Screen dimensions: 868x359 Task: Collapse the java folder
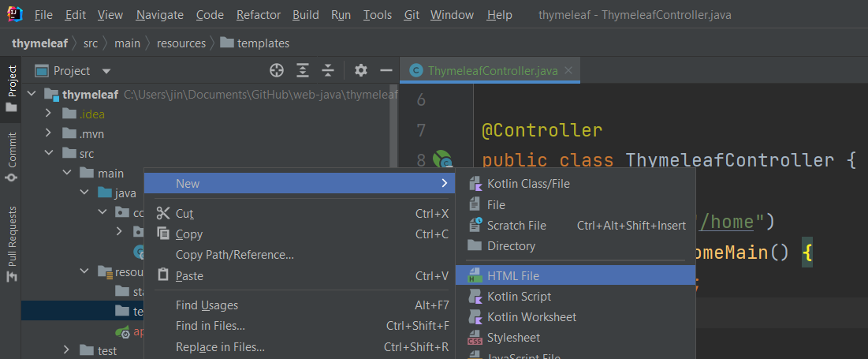(84, 193)
